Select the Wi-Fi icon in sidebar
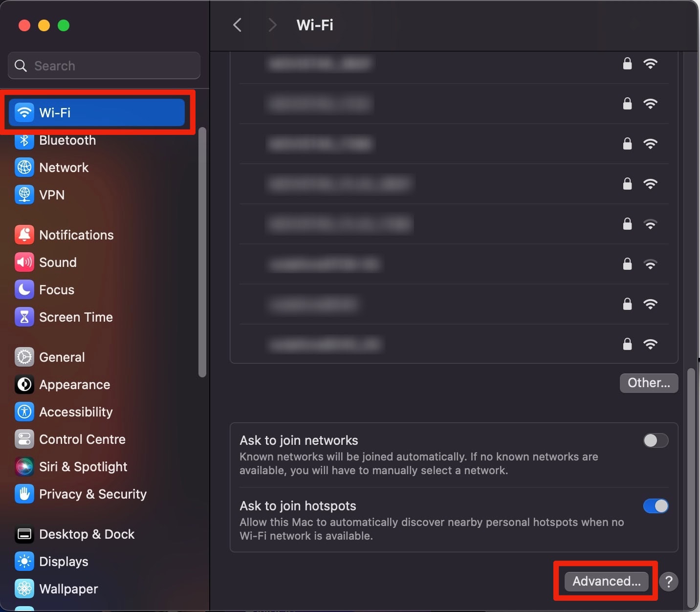 (x=24, y=112)
